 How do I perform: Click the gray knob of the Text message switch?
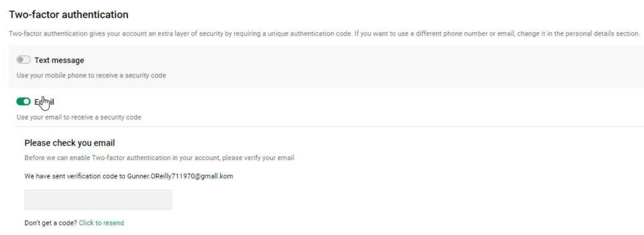[20, 60]
